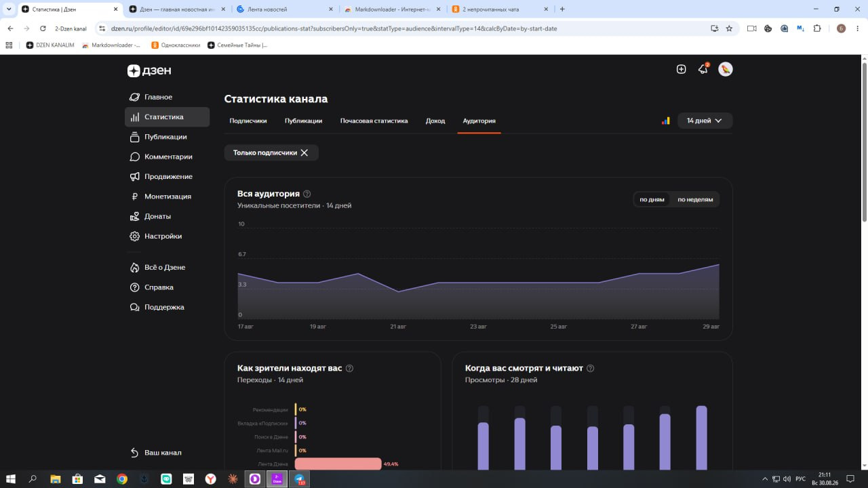Click the Dzen logo
The height and width of the screenshot is (488, 868).
[149, 70]
